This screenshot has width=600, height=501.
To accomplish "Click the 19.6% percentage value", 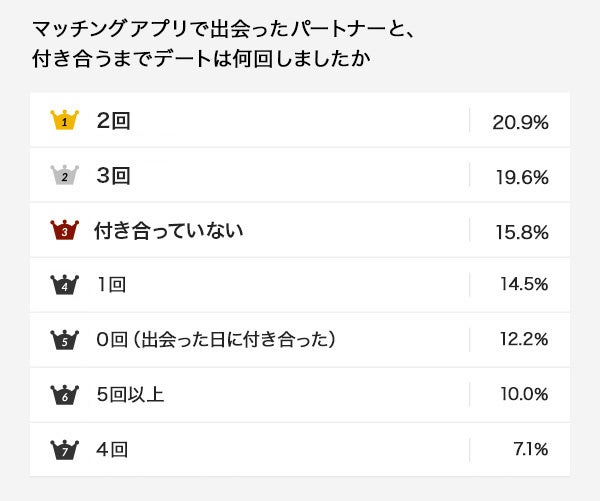I will click(520, 177).
